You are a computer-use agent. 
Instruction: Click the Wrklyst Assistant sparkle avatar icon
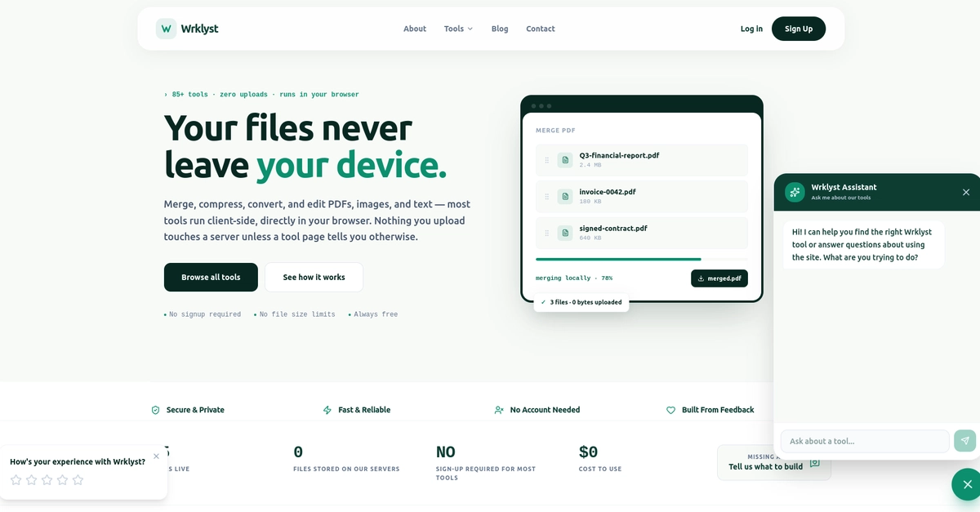click(x=795, y=192)
